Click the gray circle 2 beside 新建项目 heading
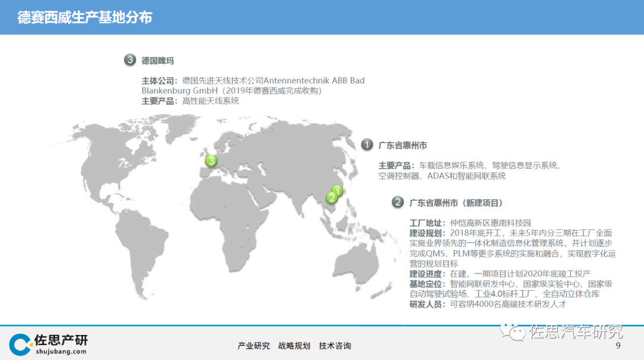644x360 pixels. [x=397, y=202]
